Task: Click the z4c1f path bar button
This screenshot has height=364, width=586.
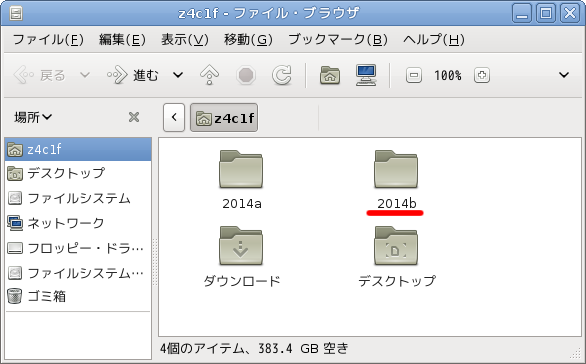Action: coord(224,118)
